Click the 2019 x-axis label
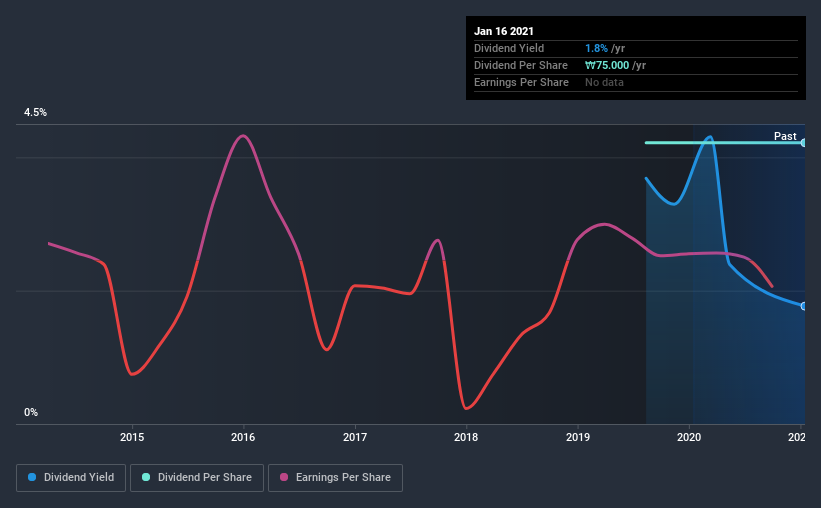The width and height of the screenshot is (821, 508). tap(578, 437)
